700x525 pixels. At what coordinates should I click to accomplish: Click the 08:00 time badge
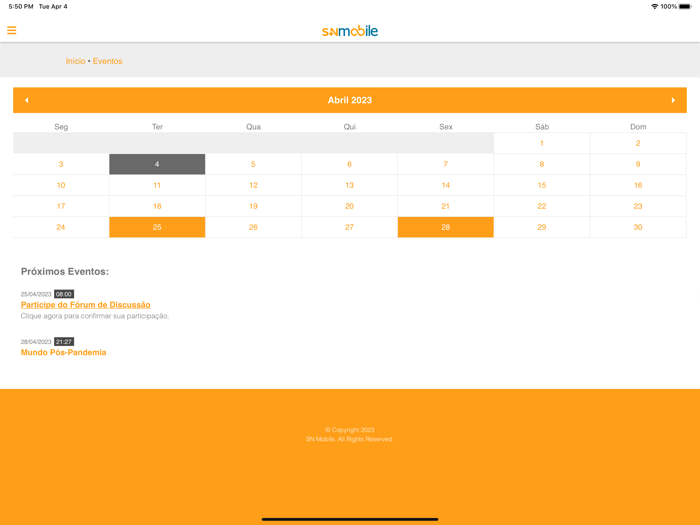click(x=64, y=294)
